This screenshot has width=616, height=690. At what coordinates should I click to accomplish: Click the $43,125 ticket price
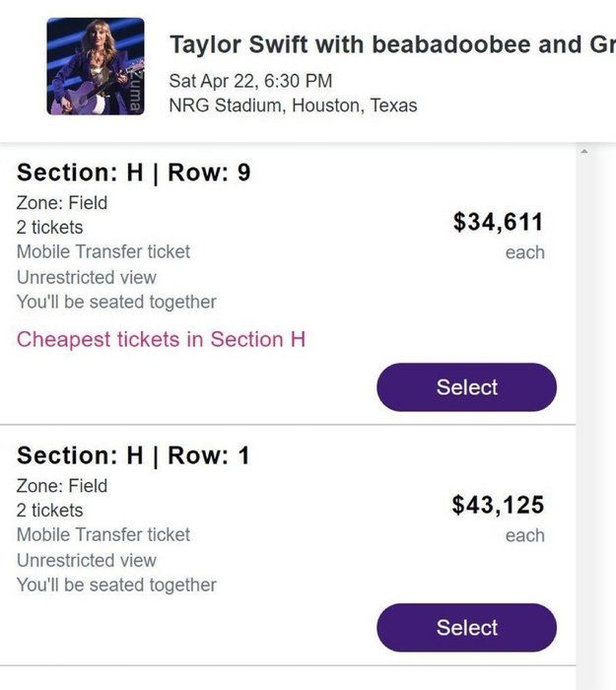[x=498, y=506]
